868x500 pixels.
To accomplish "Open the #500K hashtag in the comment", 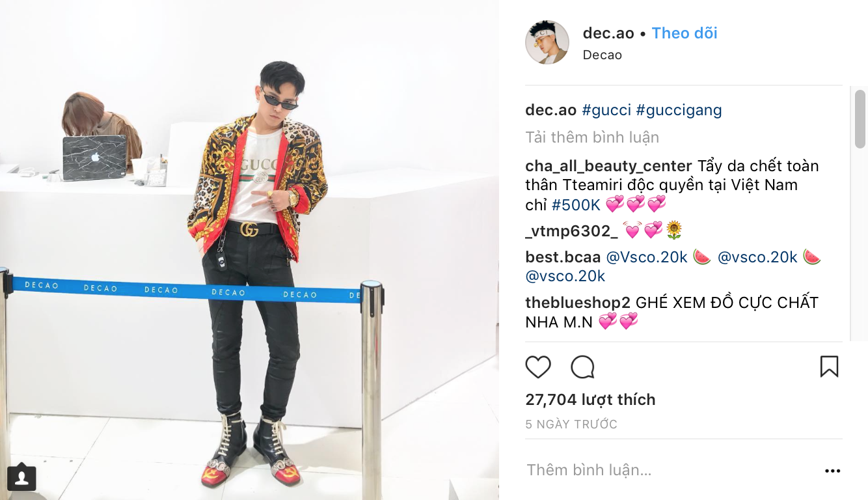I will click(x=576, y=205).
